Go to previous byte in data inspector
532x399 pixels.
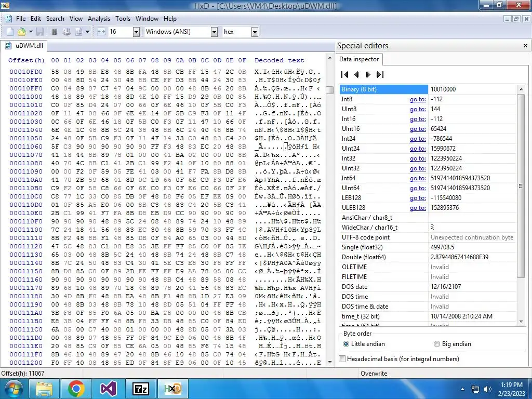tap(356, 75)
